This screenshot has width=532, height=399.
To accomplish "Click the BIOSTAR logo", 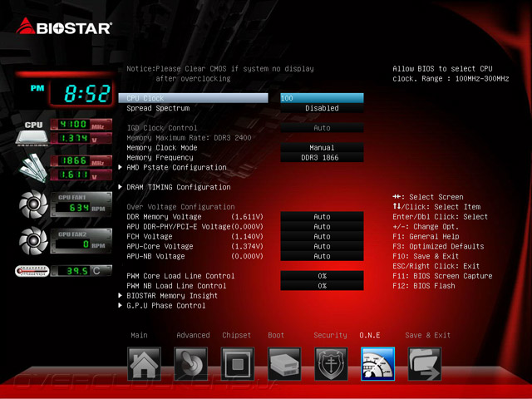I will tap(63, 26).
